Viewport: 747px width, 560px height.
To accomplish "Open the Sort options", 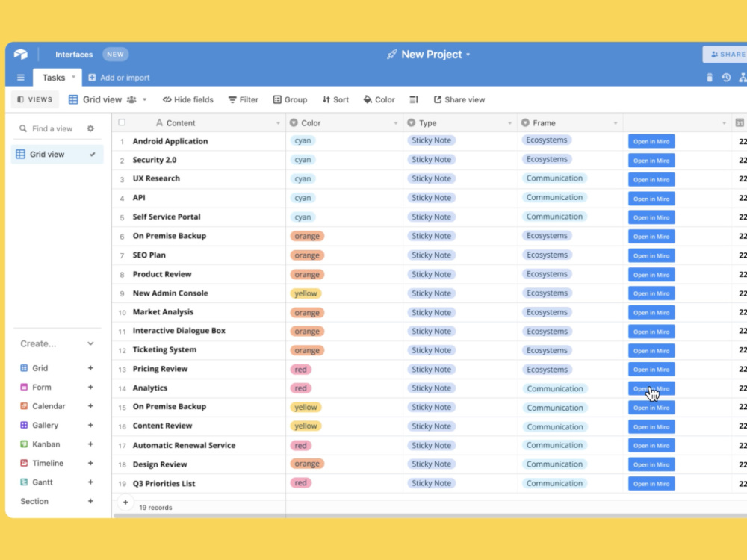I will [335, 99].
